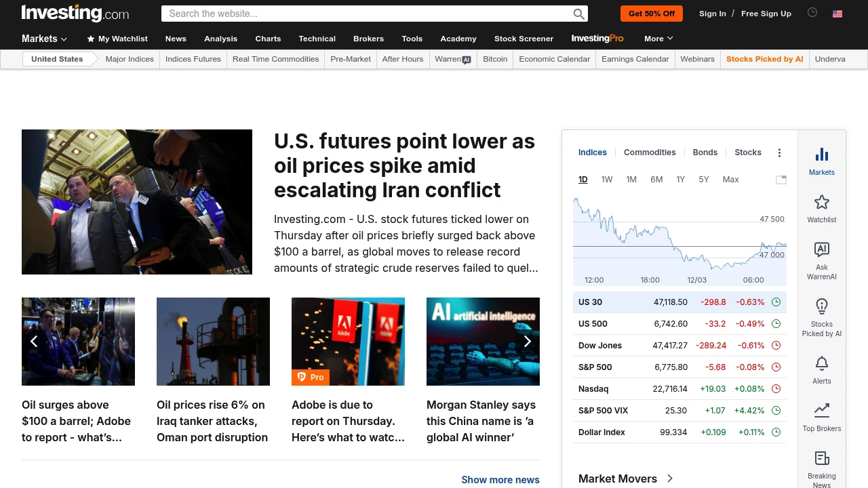Screen dimensions: 868x488
Task: Open InvestingPro logo link
Action: click(597, 39)
